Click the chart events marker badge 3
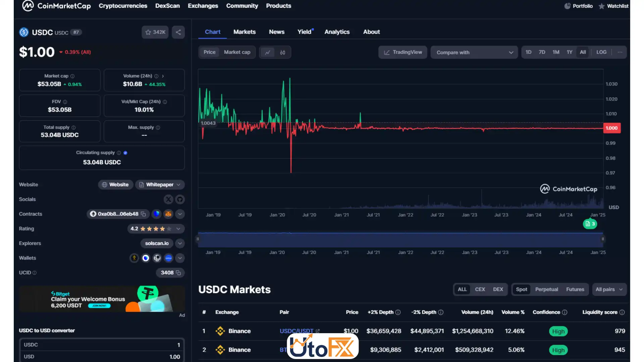The image size is (644, 362). [x=590, y=224]
